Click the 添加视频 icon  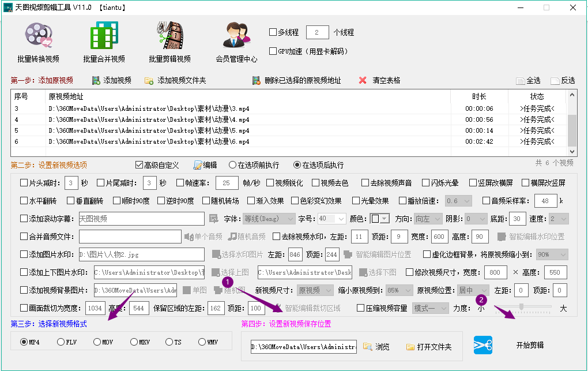click(x=96, y=80)
